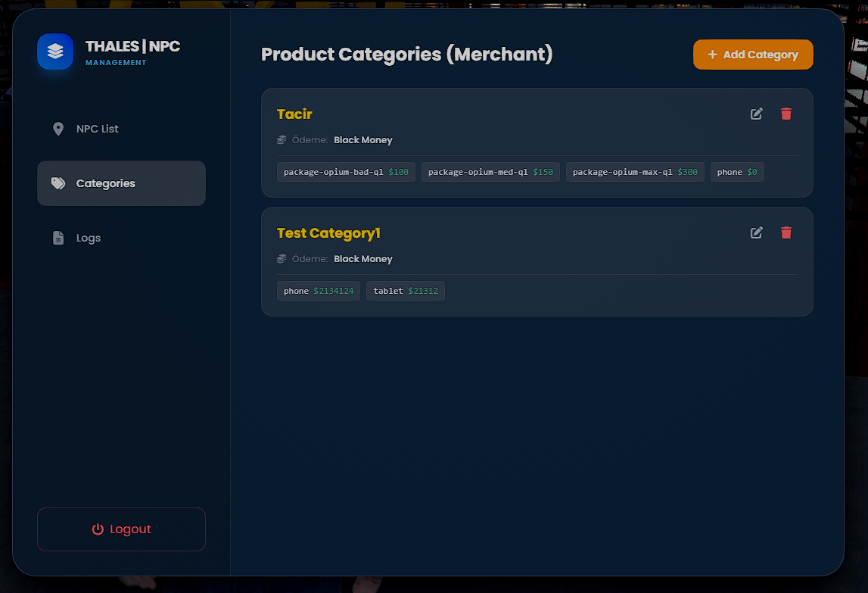
Task: Click Black Money in Test Category1 card
Action: click(x=363, y=259)
